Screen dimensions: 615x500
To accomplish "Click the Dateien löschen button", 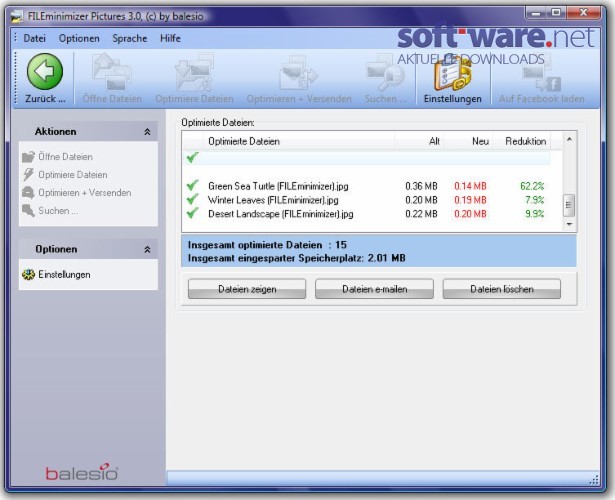I will 502,289.
